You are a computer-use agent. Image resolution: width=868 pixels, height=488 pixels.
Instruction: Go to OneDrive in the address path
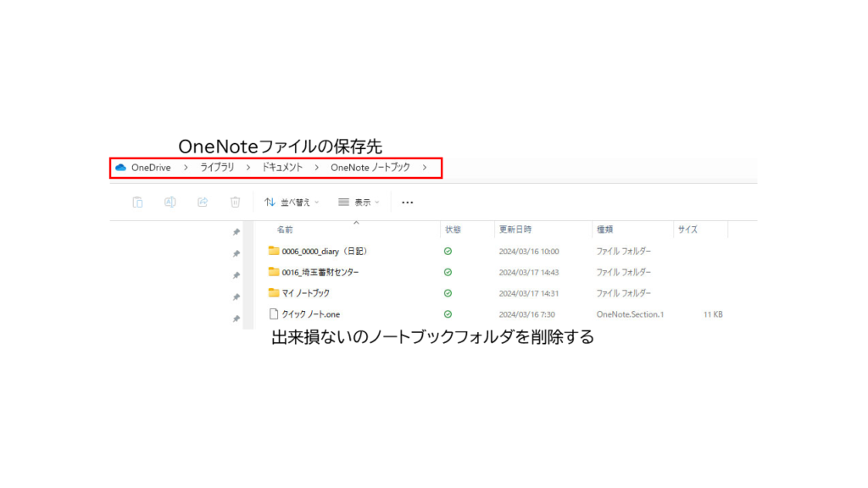pos(151,167)
